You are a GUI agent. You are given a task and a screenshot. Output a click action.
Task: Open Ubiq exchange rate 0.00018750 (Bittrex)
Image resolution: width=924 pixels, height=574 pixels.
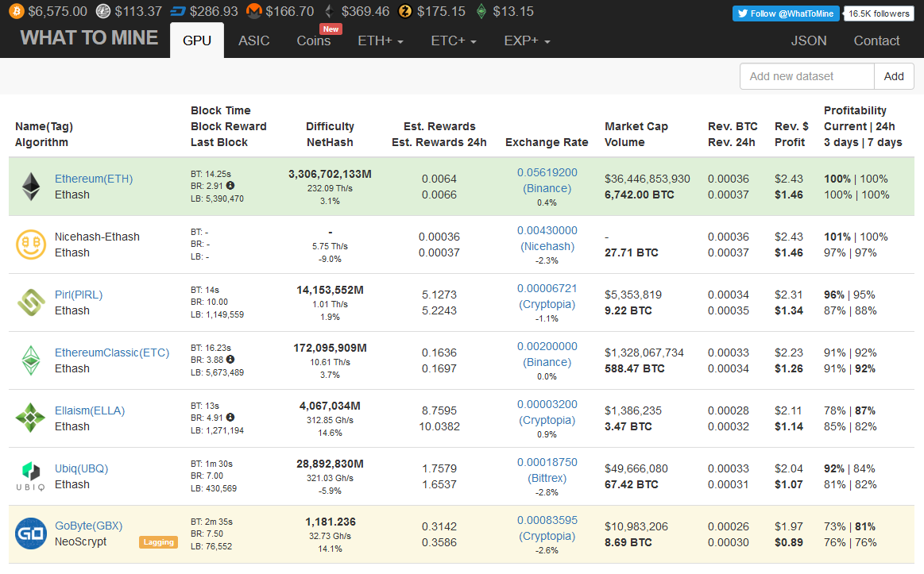(x=547, y=470)
